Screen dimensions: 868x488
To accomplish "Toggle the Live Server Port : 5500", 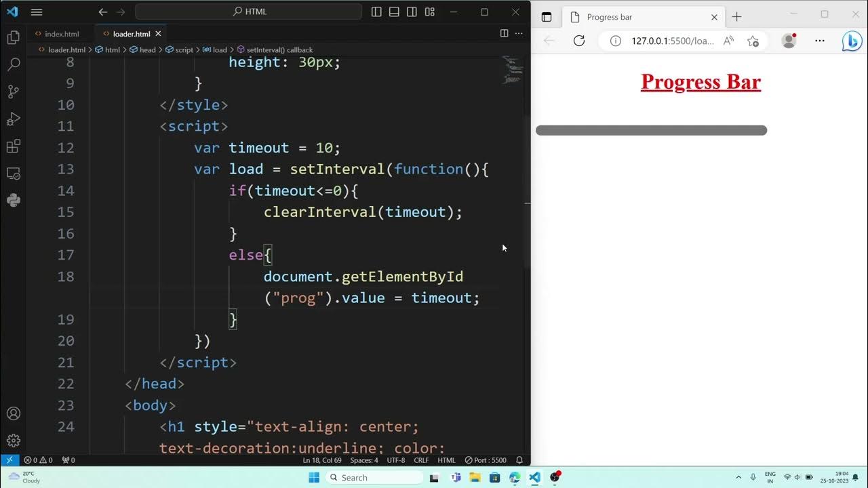I will (x=486, y=460).
